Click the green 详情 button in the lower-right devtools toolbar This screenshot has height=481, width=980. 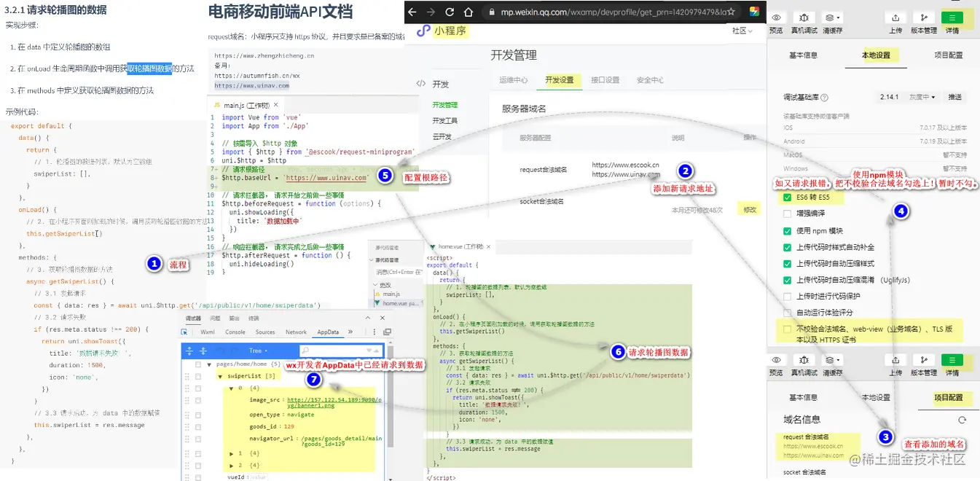pos(952,360)
